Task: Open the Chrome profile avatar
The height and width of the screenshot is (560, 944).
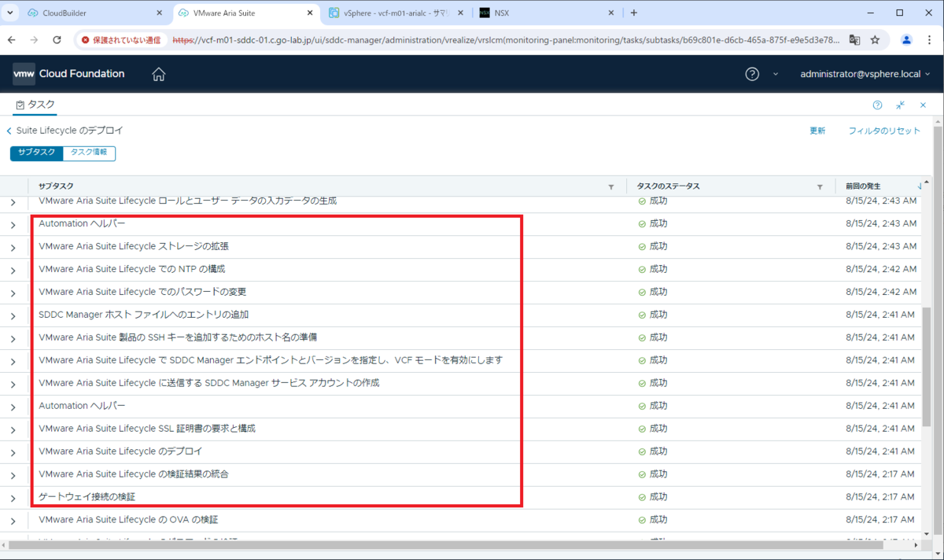Action: click(906, 39)
